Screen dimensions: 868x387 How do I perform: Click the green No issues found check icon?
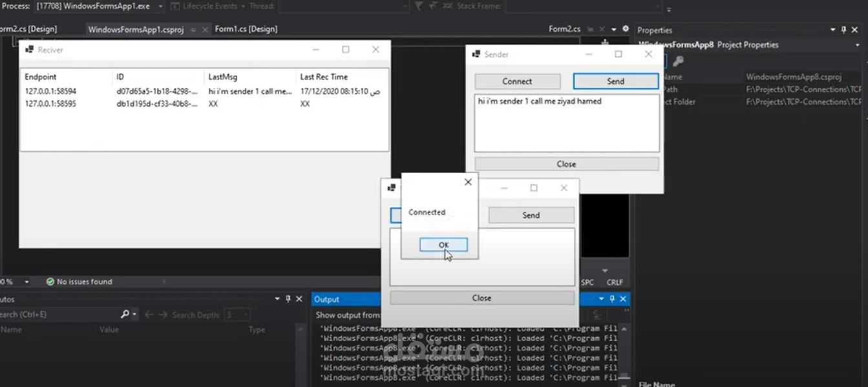[50, 282]
